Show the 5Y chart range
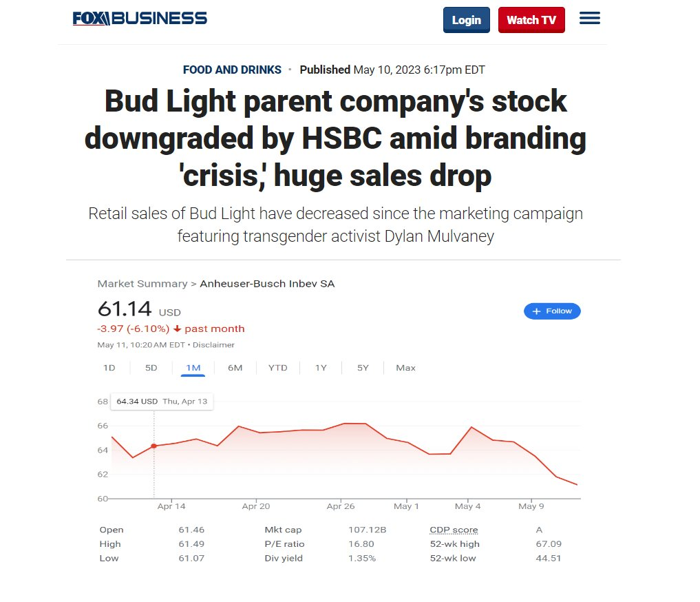Image resolution: width=700 pixels, height=602 pixels. pyautogui.click(x=363, y=368)
